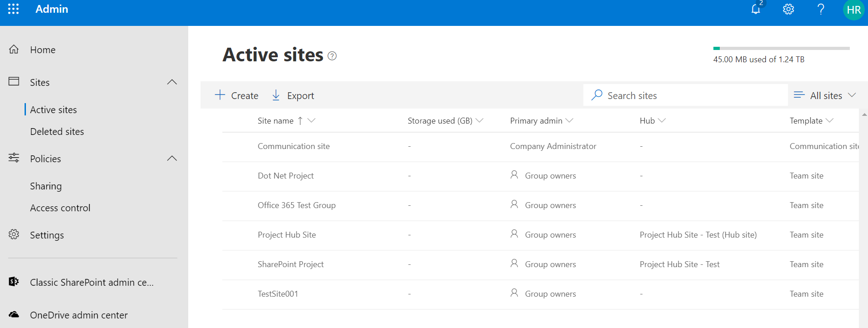Open the HR account avatar

coord(853,10)
